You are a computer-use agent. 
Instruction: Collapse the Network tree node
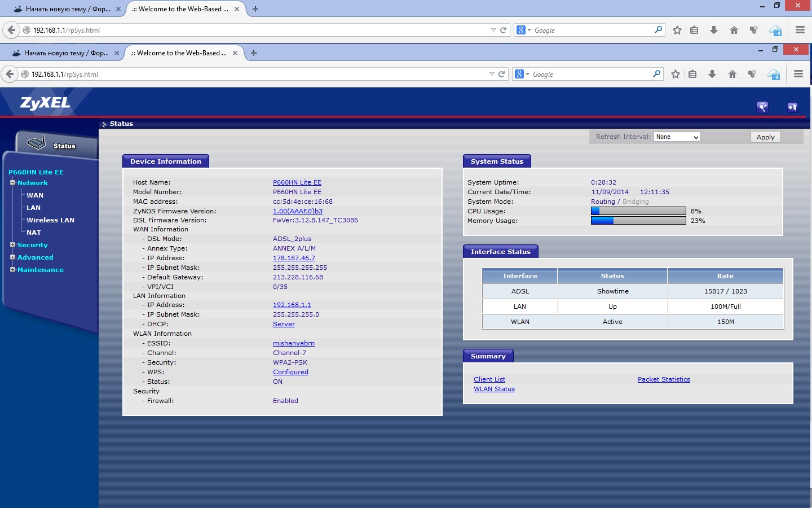pyautogui.click(x=12, y=182)
